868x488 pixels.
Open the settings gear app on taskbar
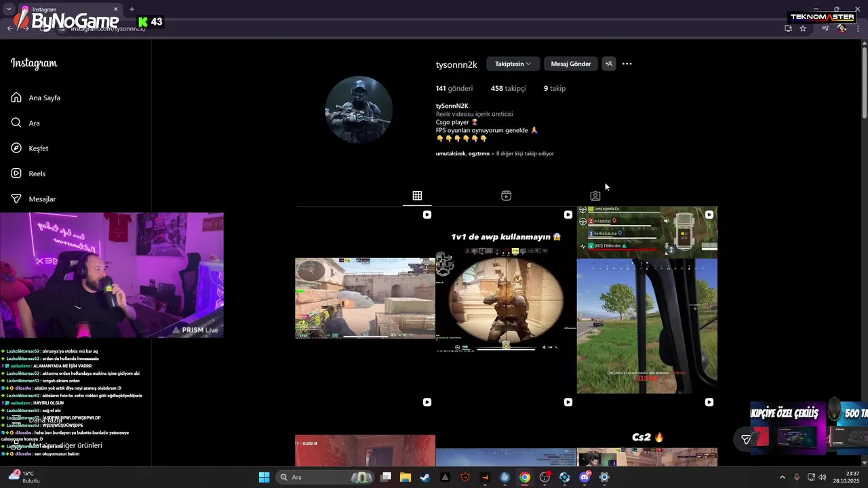604,477
